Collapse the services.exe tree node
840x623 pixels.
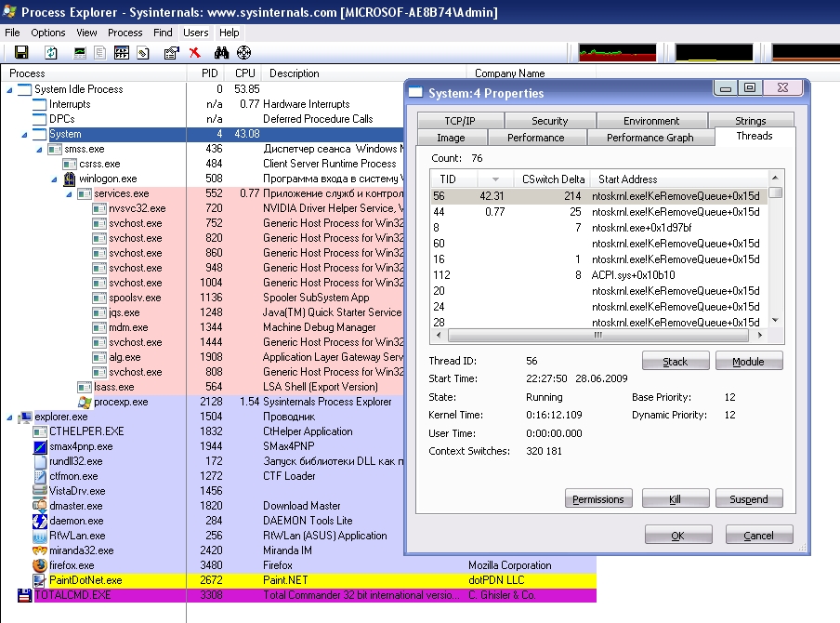[x=69, y=193]
